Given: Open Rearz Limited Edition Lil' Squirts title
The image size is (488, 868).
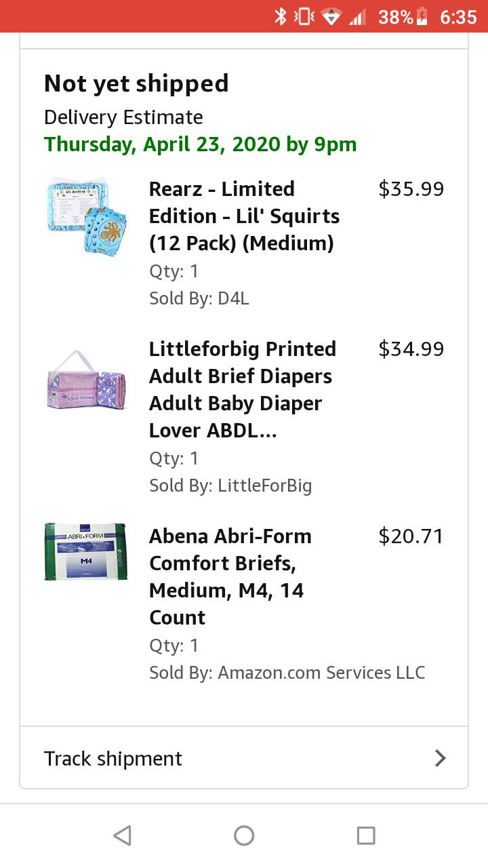Looking at the screenshot, I should point(244,216).
